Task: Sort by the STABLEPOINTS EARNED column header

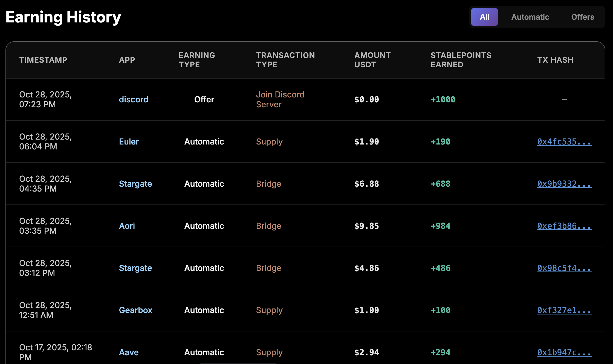Action: [x=461, y=60]
